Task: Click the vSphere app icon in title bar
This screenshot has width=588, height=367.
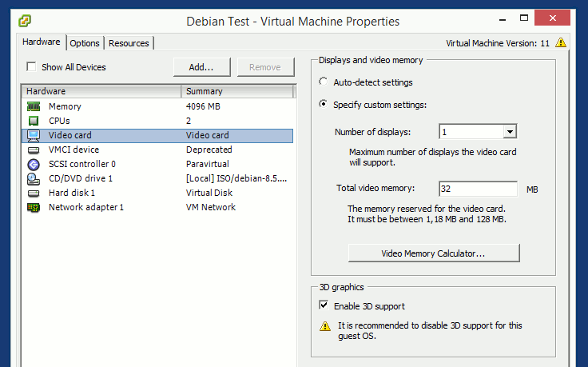Action: [x=25, y=21]
